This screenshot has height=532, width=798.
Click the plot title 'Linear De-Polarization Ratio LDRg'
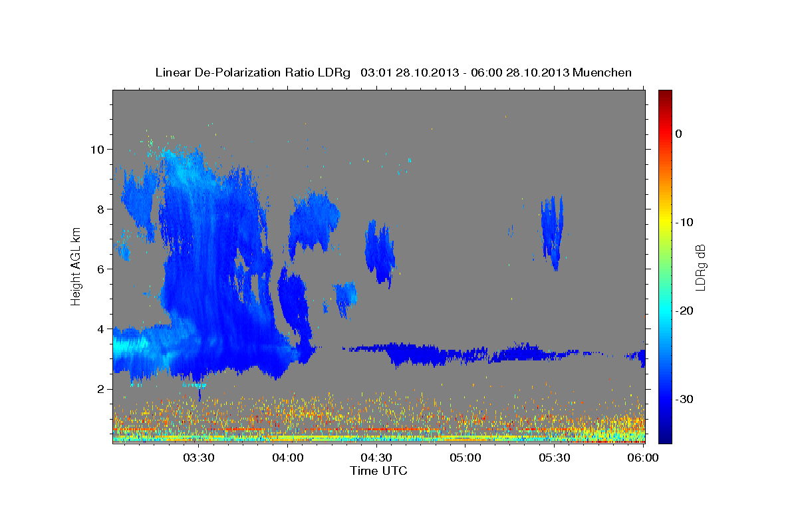pyautogui.click(x=253, y=72)
